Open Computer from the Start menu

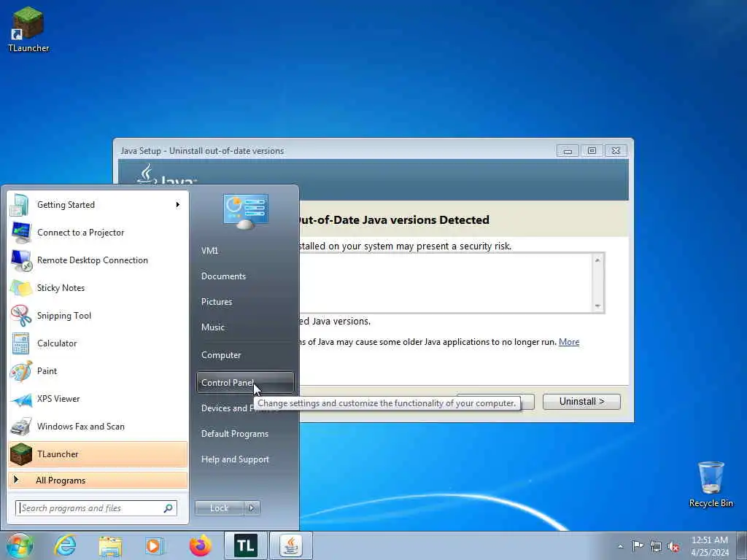tap(221, 355)
